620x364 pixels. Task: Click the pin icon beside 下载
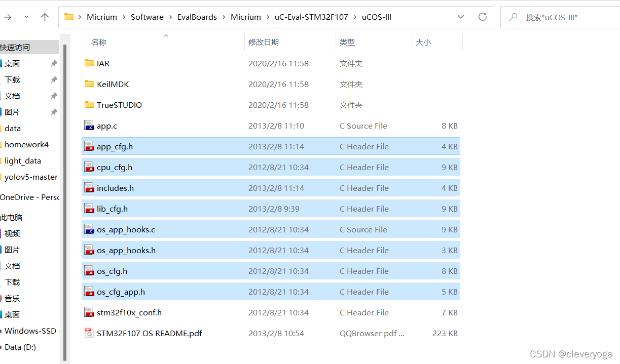click(x=54, y=79)
